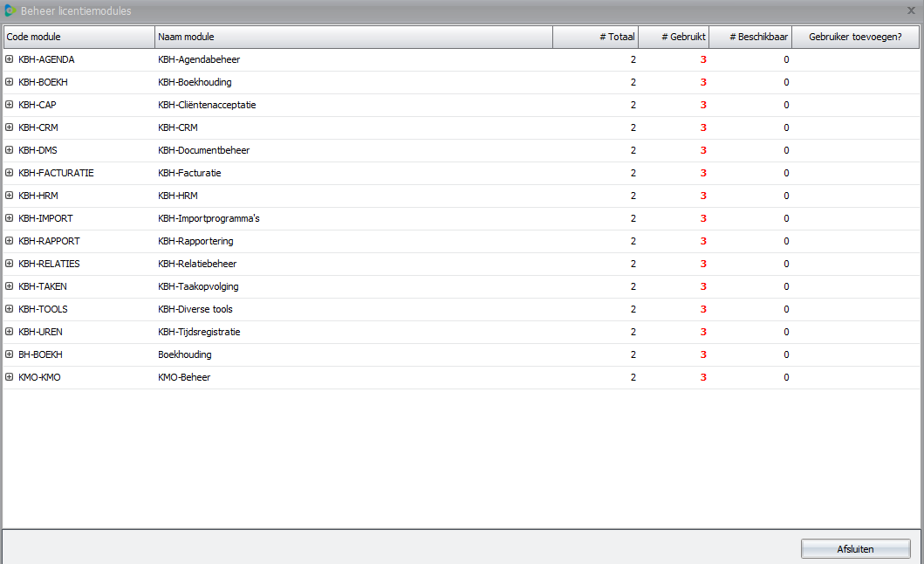Click the application icon in title bar
Screen dimensions: 924x564
tap(10, 10)
